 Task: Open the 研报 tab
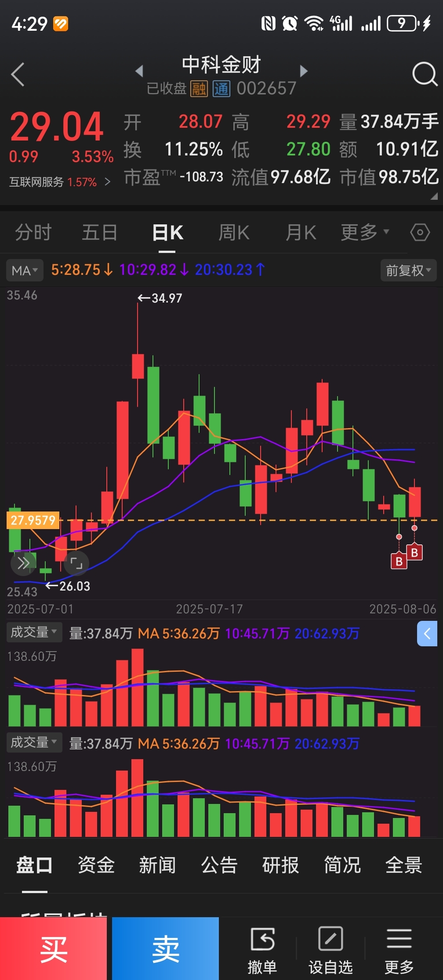(x=280, y=865)
